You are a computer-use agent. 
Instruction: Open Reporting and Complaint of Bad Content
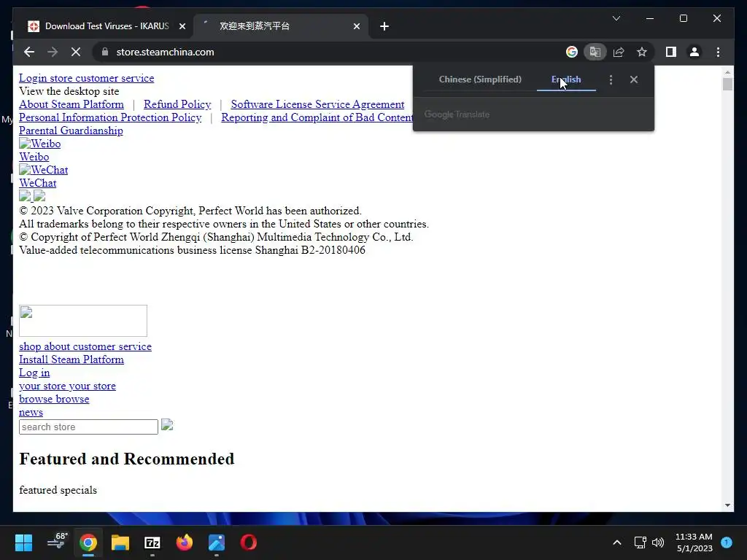point(317,117)
